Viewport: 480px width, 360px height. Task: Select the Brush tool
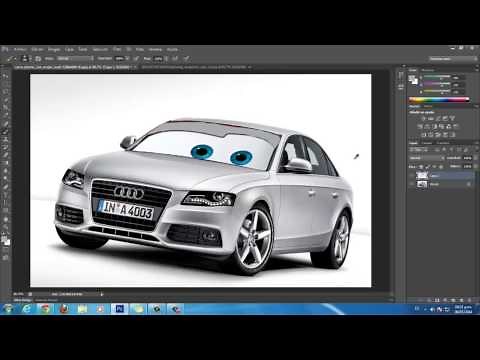click(6, 131)
